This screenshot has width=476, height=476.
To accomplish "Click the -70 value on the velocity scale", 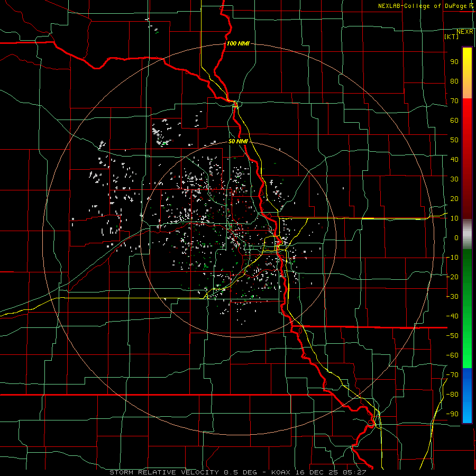I will pos(452,375).
